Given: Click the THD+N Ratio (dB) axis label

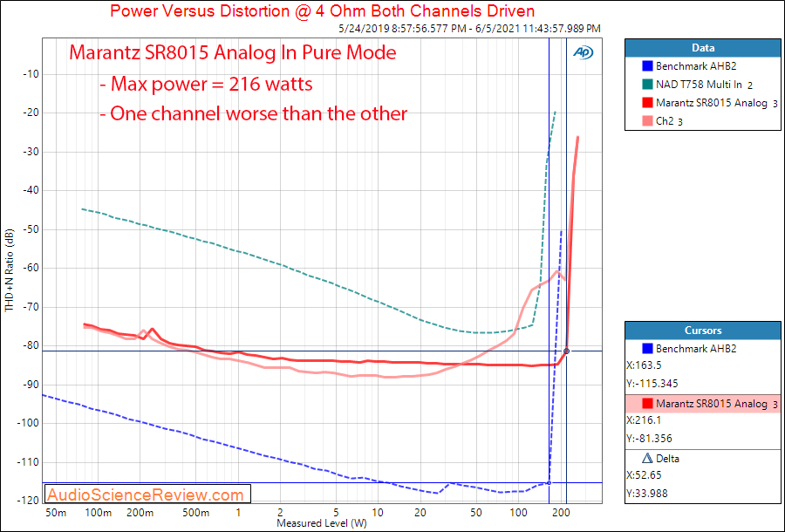Looking at the screenshot, I should pos(9,270).
